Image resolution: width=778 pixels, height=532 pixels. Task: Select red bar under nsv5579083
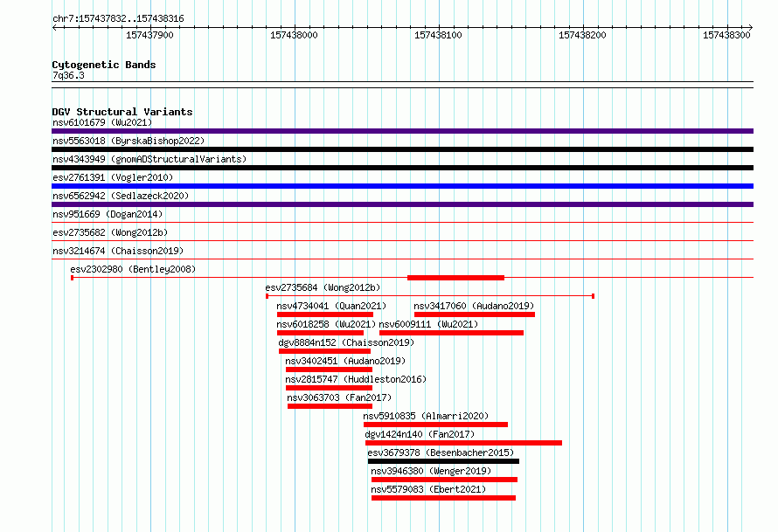(443, 498)
